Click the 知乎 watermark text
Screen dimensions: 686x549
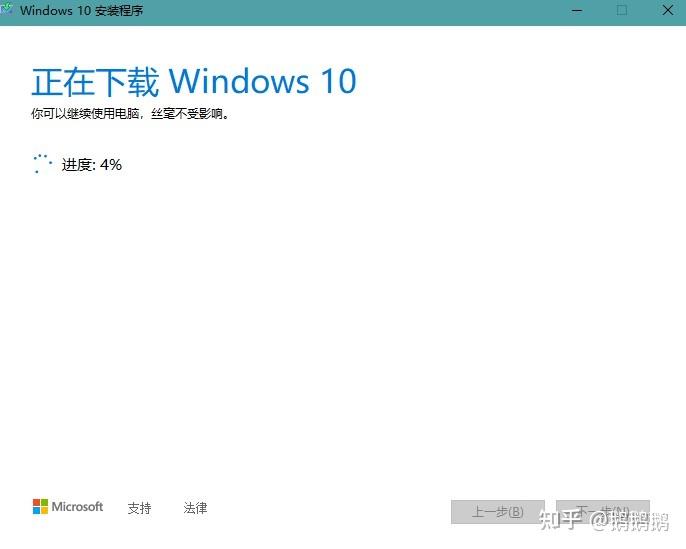561,520
